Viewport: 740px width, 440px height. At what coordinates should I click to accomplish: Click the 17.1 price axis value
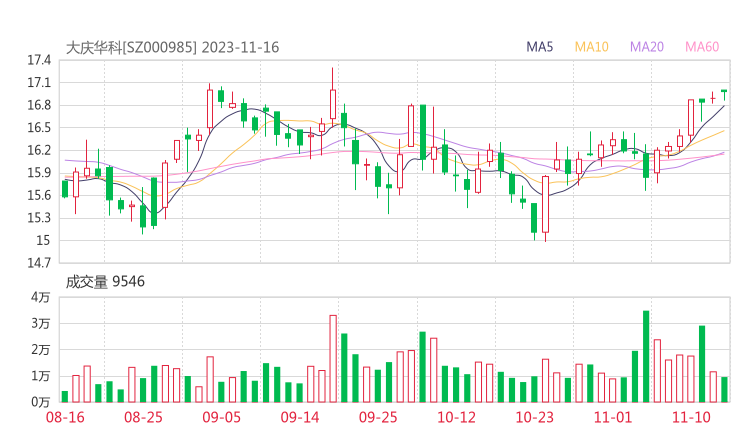(x=39, y=83)
